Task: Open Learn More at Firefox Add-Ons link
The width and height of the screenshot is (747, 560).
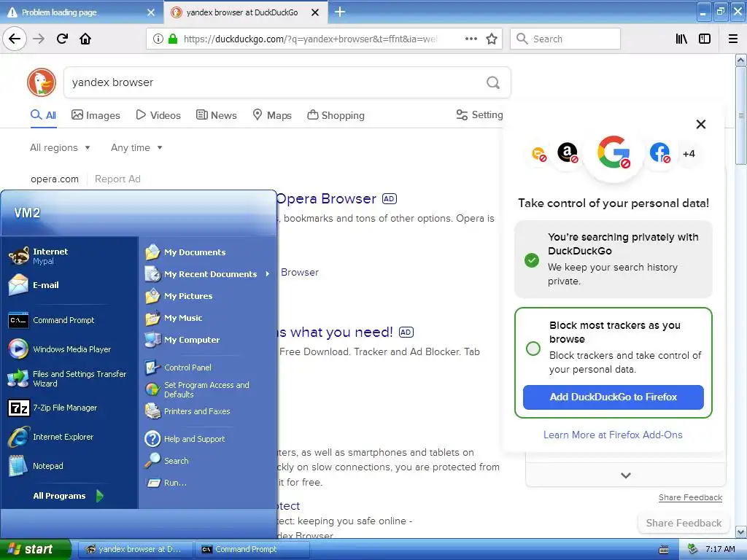Action: coord(613,435)
